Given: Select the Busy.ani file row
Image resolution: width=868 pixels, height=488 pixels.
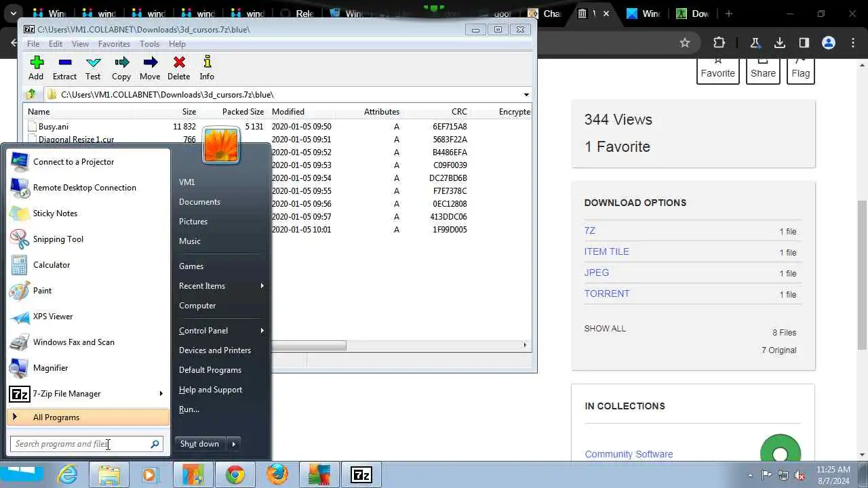Looking at the screenshot, I should pos(277,127).
